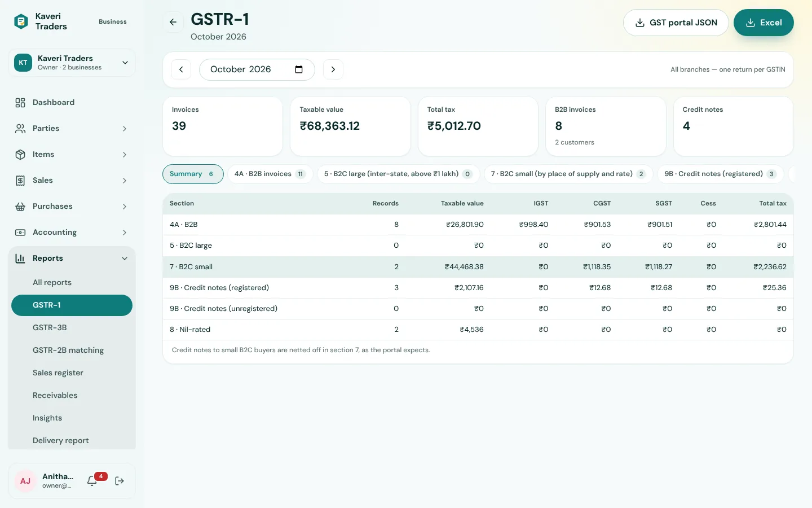Click the Dashboard grid icon
The height and width of the screenshot is (508, 812).
tap(20, 103)
